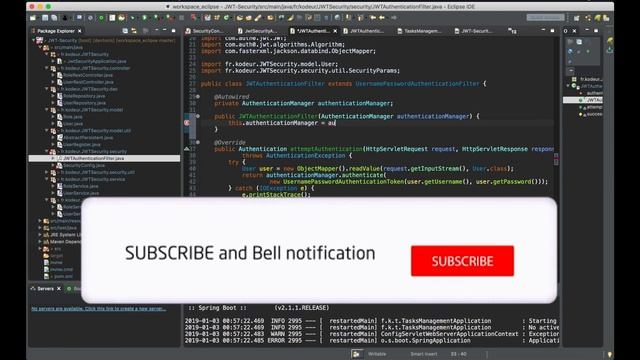The width and height of the screenshot is (640, 360).
Task: Click the New Java Class green C icon
Action: point(226,18)
